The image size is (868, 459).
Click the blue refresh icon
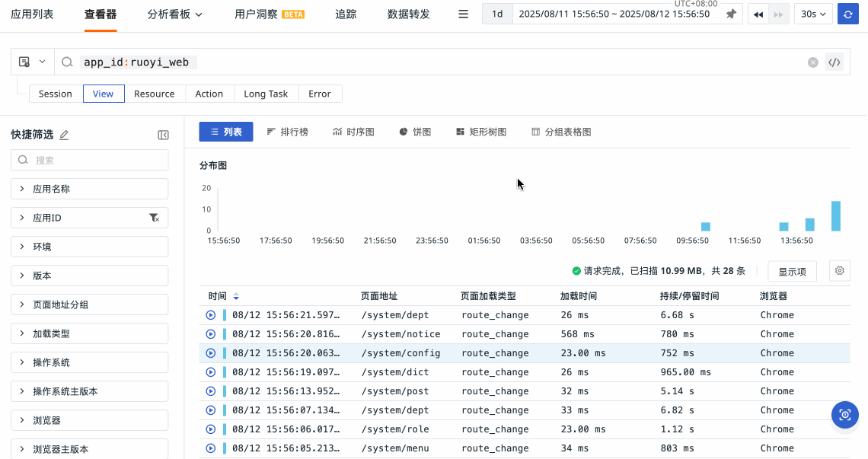click(847, 14)
